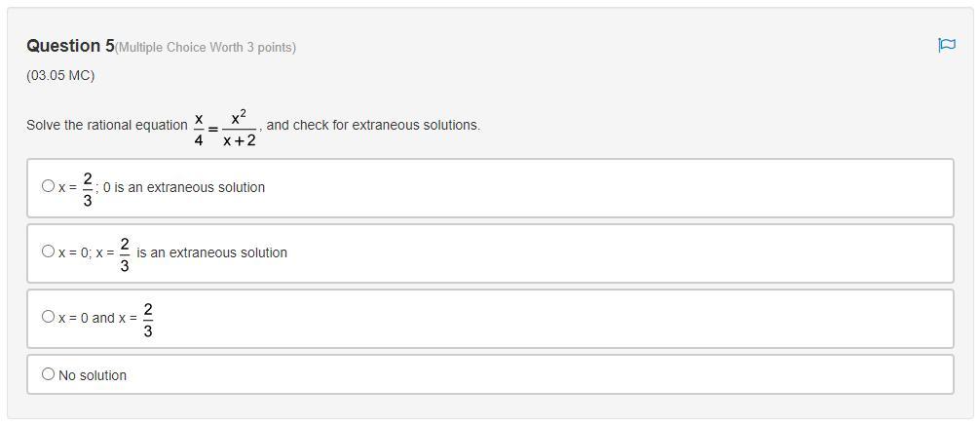Choose radio for "x = 0 and x = 2/3"
This screenshot has width=980, height=426.
tap(49, 316)
